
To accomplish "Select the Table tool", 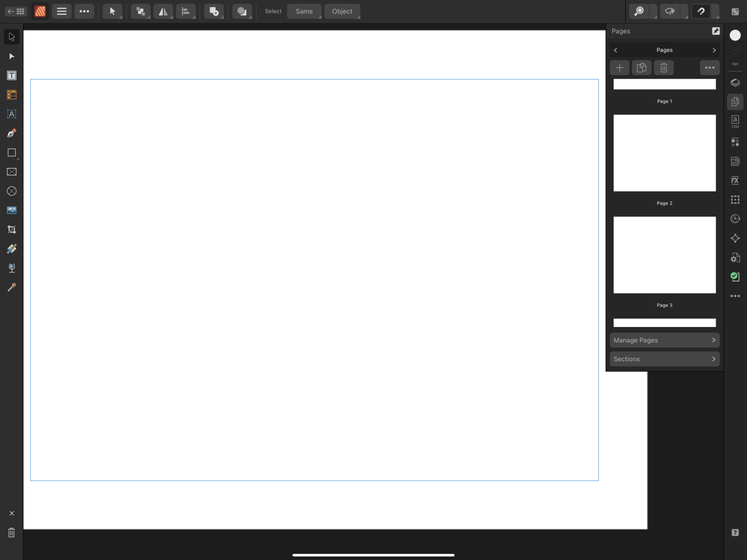I will 11,95.
